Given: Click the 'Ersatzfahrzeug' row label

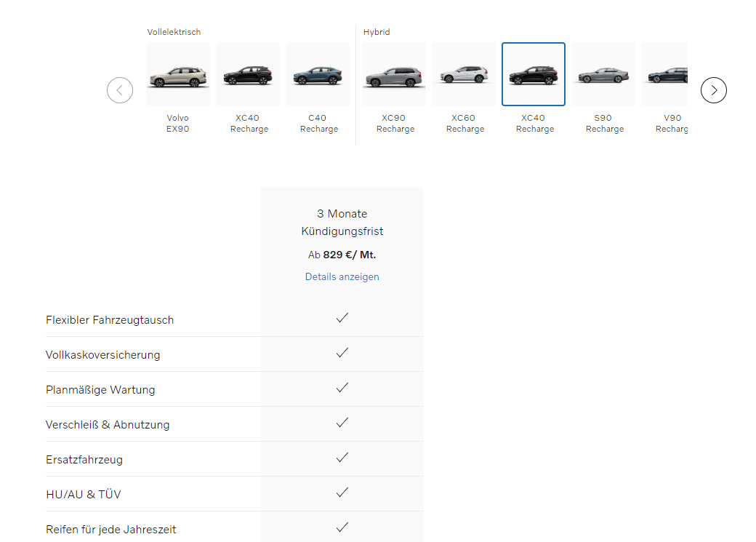Looking at the screenshot, I should click(84, 460).
